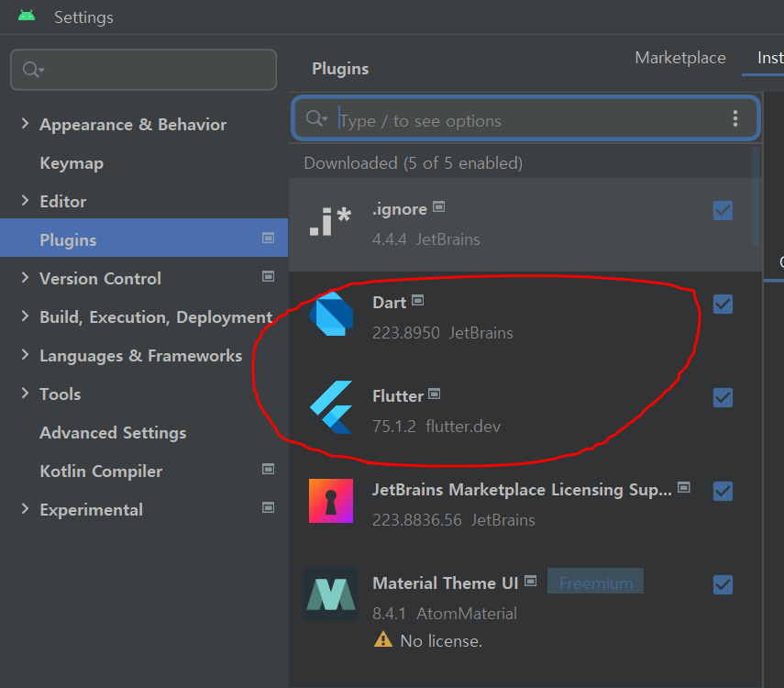Toggle the Material Theme UI checkbox
This screenshot has width=784, height=688.
[x=723, y=585]
